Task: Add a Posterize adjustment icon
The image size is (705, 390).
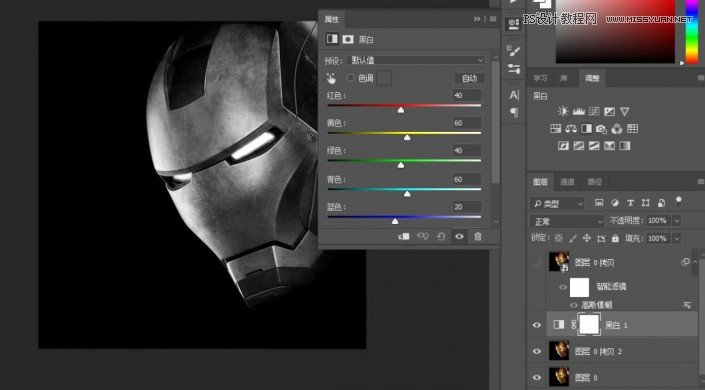Action: [579, 146]
